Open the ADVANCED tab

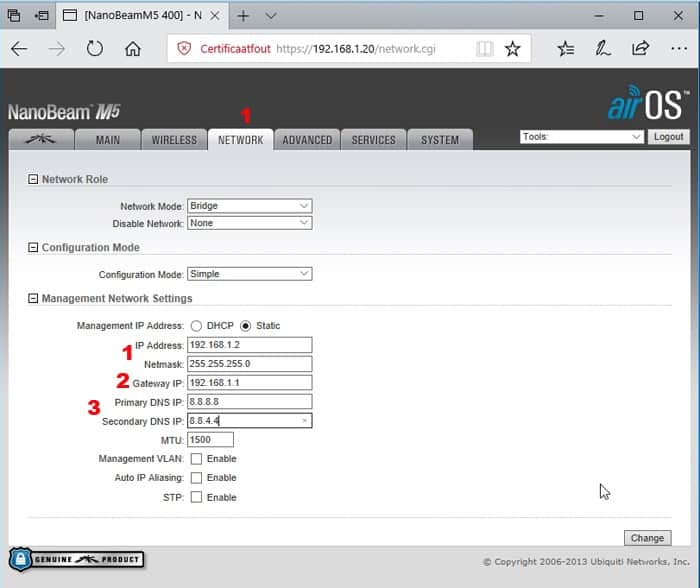[x=307, y=140]
